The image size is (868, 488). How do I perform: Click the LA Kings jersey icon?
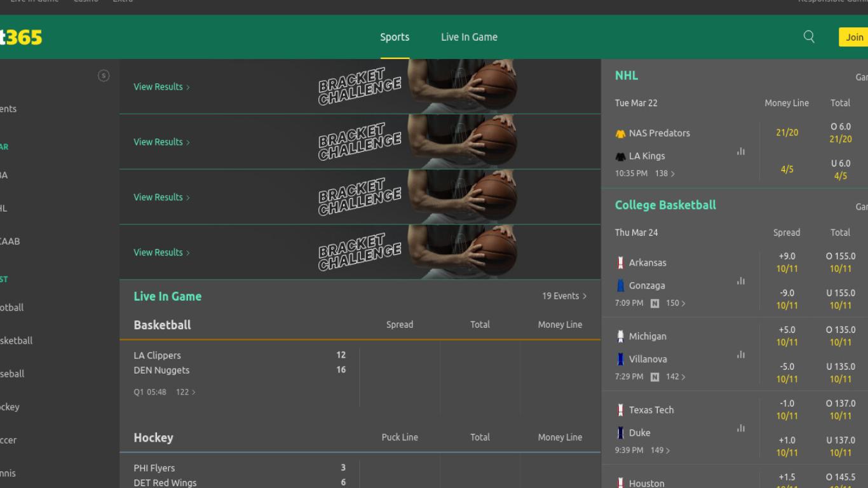[620, 156]
